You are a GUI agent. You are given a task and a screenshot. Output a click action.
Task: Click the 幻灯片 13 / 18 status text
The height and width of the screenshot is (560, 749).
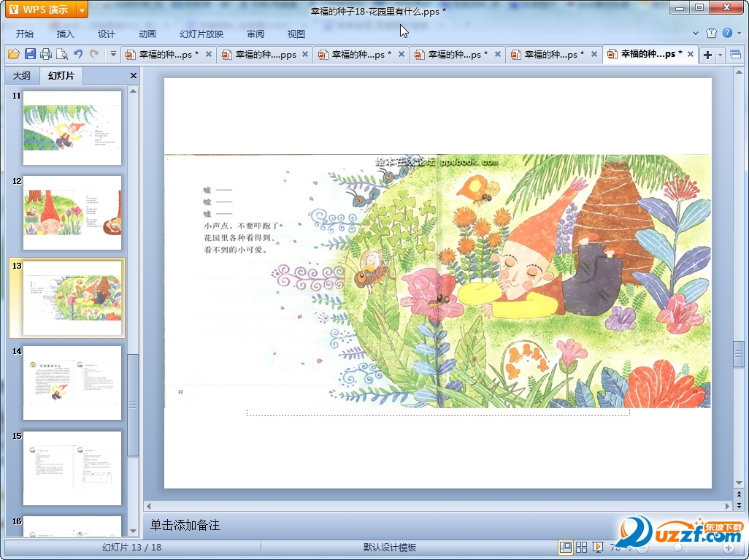pos(132,547)
